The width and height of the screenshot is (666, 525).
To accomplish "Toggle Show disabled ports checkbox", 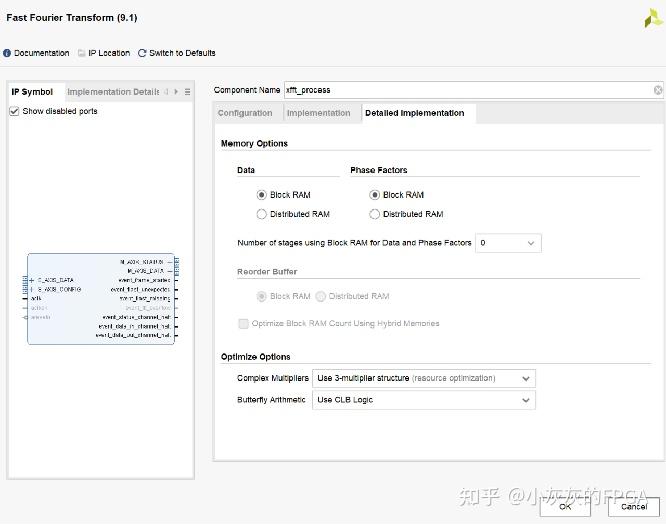I will coord(14,111).
